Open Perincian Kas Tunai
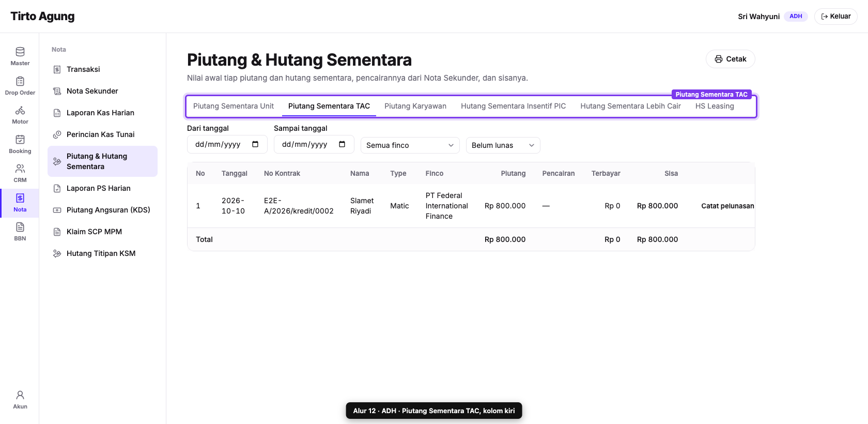Image resolution: width=868 pixels, height=424 pixels. tap(102, 134)
